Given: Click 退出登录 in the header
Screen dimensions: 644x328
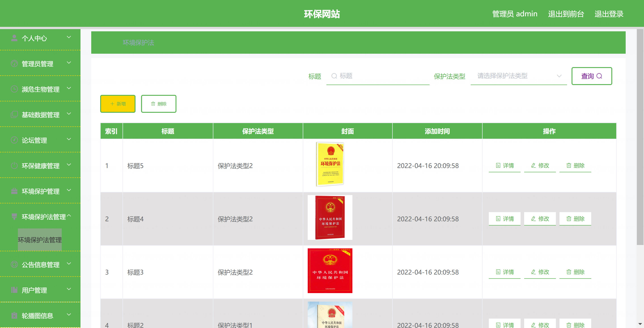Looking at the screenshot, I should pyautogui.click(x=609, y=14).
